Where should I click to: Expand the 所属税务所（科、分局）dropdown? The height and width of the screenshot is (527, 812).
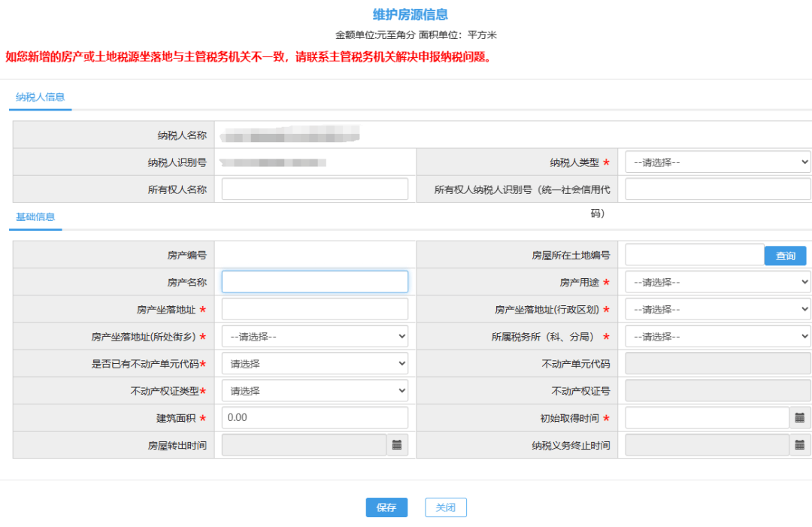click(717, 336)
